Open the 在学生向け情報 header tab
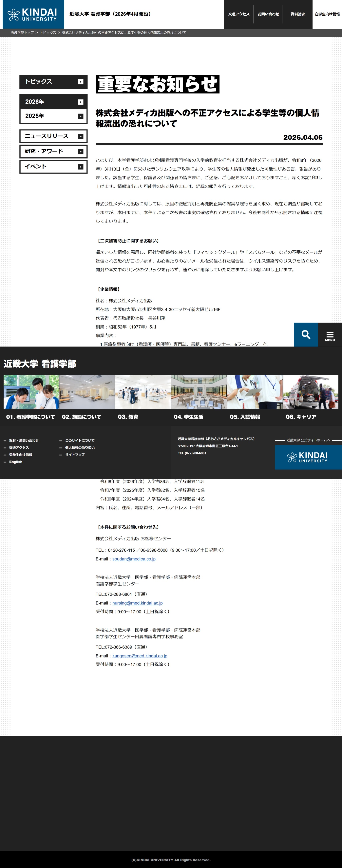This screenshot has height=868, width=342. 327,14
